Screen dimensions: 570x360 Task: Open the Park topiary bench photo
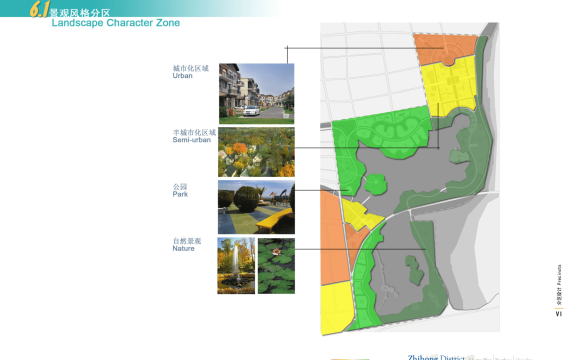256,207
